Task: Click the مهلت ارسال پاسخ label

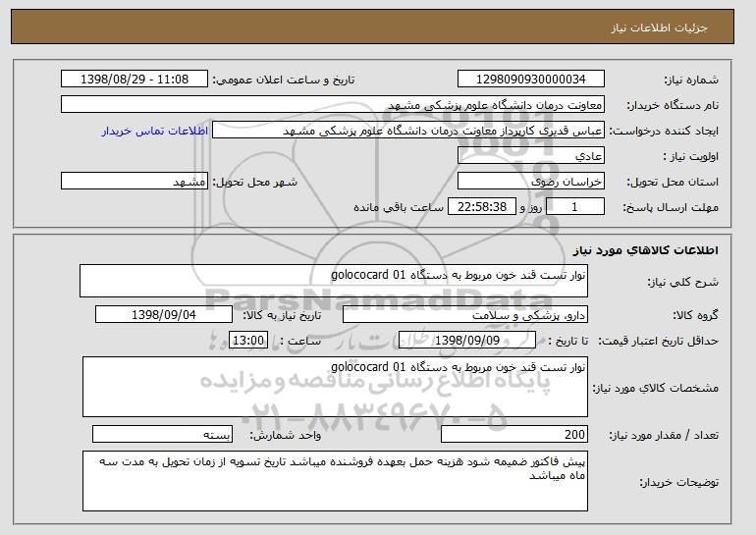Action: coord(672,208)
